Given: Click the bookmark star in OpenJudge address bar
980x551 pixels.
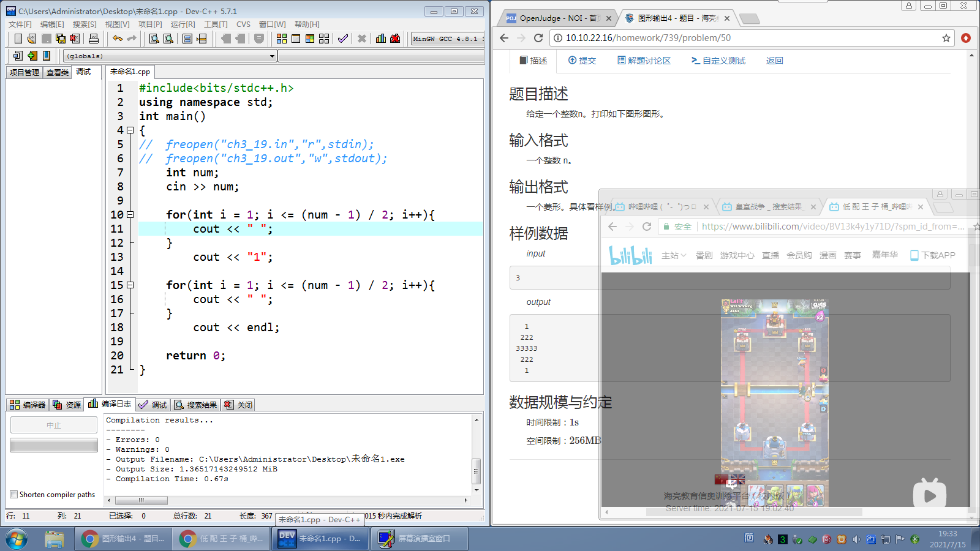Looking at the screenshot, I should (x=946, y=38).
